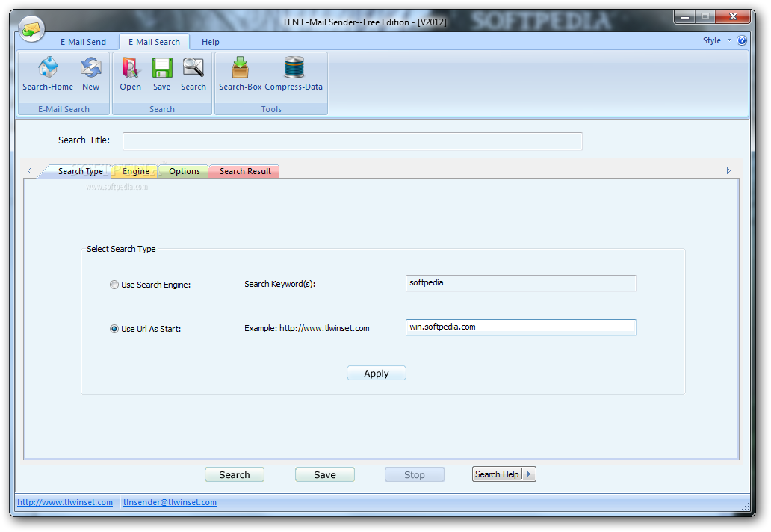Open the green Options tab
771x532 pixels.
185,171
